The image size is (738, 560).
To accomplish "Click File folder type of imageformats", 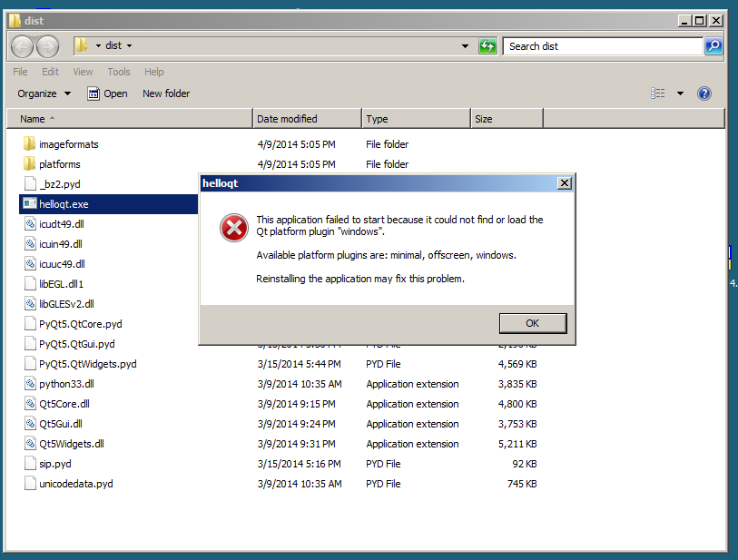I will (x=388, y=144).
